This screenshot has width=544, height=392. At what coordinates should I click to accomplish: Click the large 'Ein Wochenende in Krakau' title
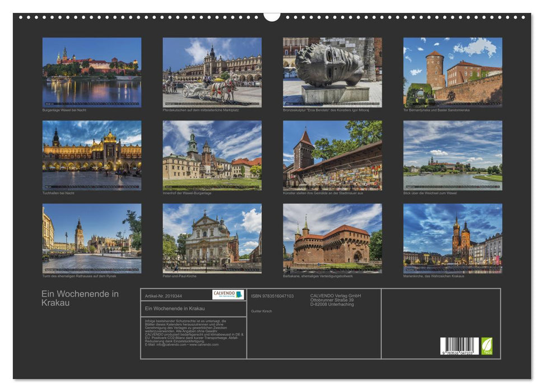[80, 298]
